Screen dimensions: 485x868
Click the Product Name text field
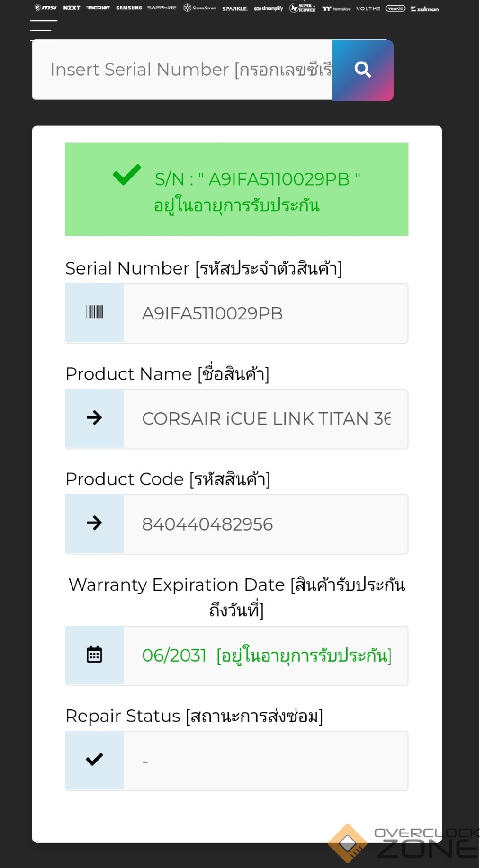(265, 419)
